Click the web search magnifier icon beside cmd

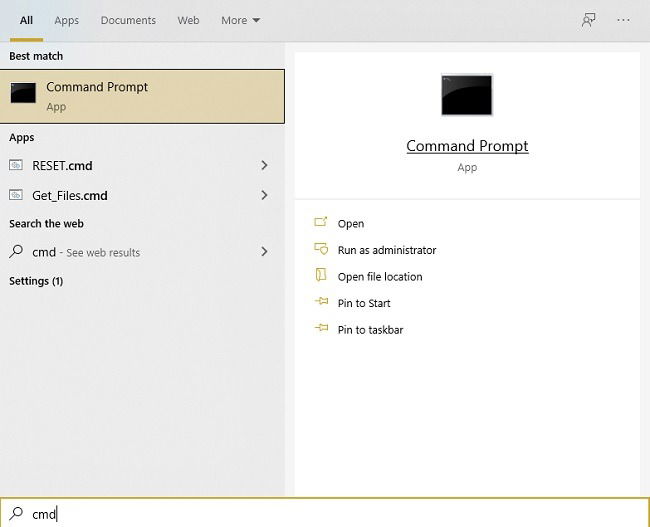[16, 251]
